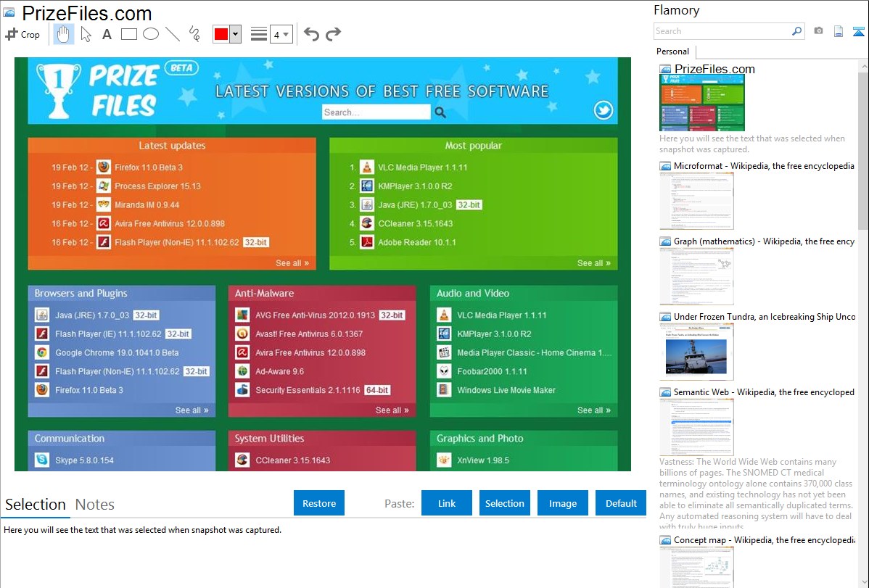Open the Graph (mathematics) snapshot thumbnail

(696, 276)
